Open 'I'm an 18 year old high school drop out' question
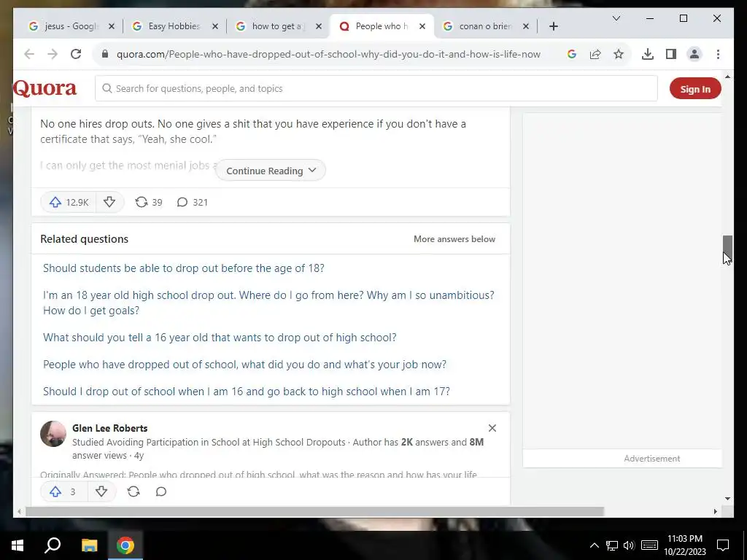 pos(268,303)
